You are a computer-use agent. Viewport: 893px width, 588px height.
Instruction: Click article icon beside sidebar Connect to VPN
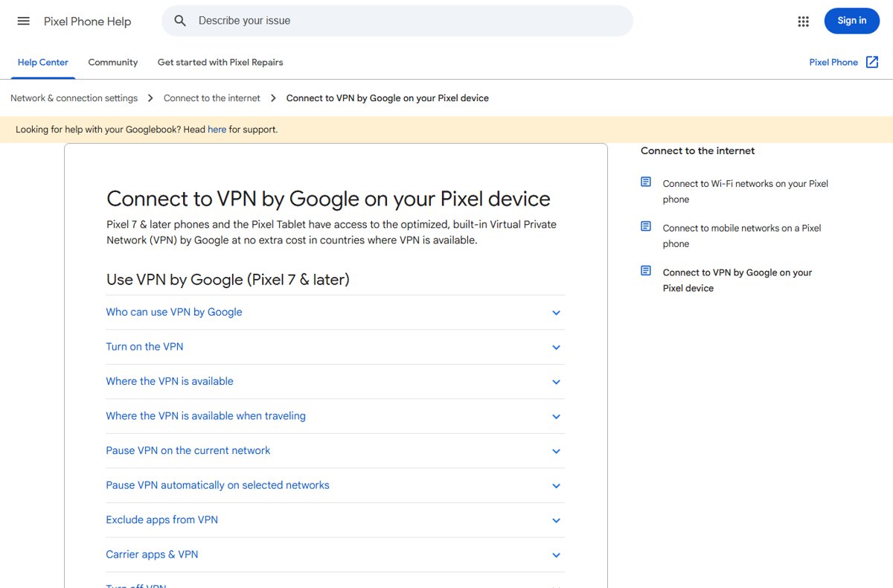coord(646,271)
